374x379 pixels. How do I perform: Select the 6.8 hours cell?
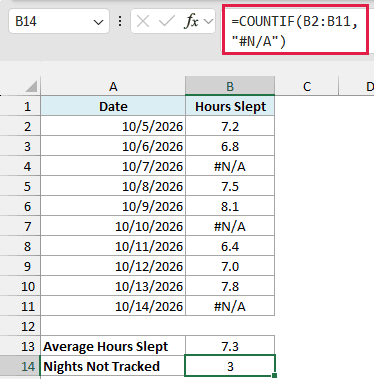coord(230,146)
